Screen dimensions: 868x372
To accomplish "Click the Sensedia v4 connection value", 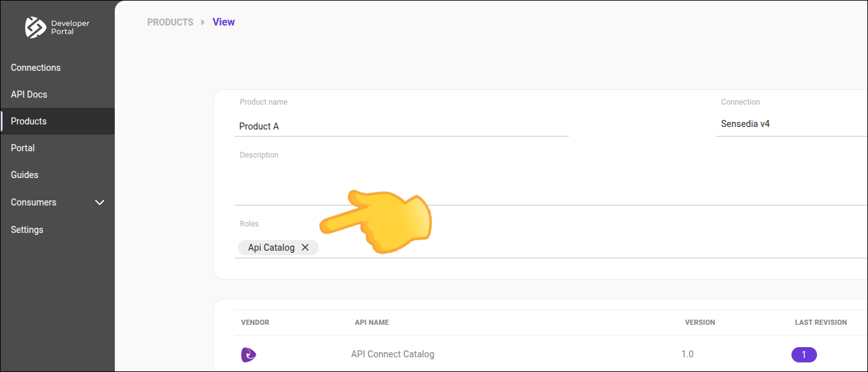I will (745, 123).
